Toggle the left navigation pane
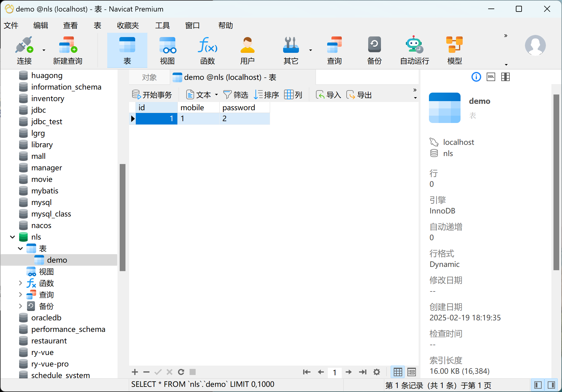 click(x=538, y=385)
